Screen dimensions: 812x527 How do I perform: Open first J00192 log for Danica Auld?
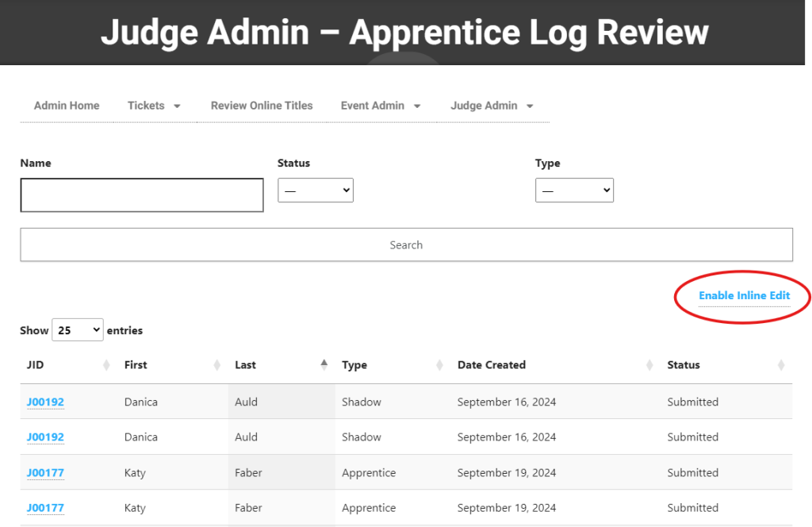point(45,402)
